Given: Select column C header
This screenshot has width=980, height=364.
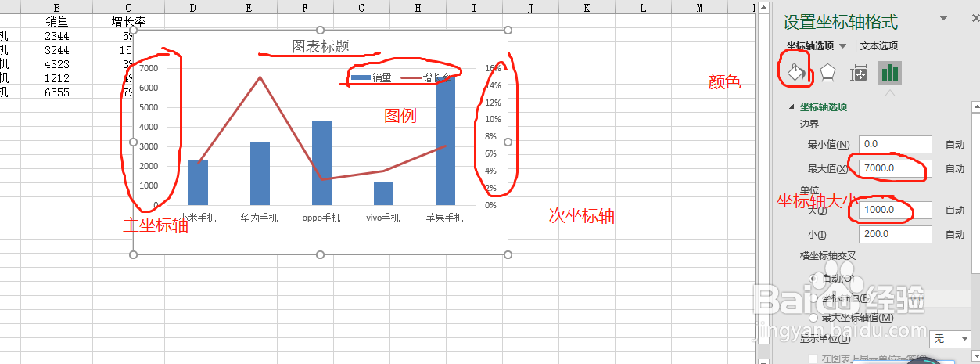Looking at the screenshot, I should [128, 7].
